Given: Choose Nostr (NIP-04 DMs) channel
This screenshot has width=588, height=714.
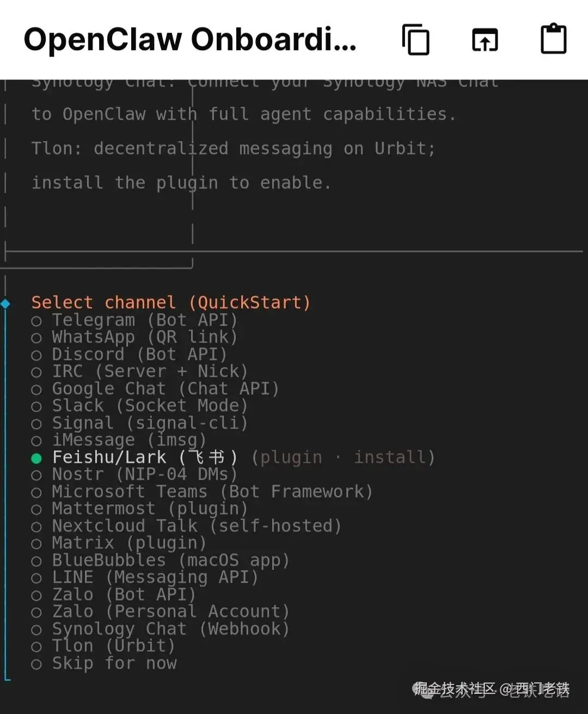Looking at the screenshot, I should pyautogui.click(x=144, y=474).
